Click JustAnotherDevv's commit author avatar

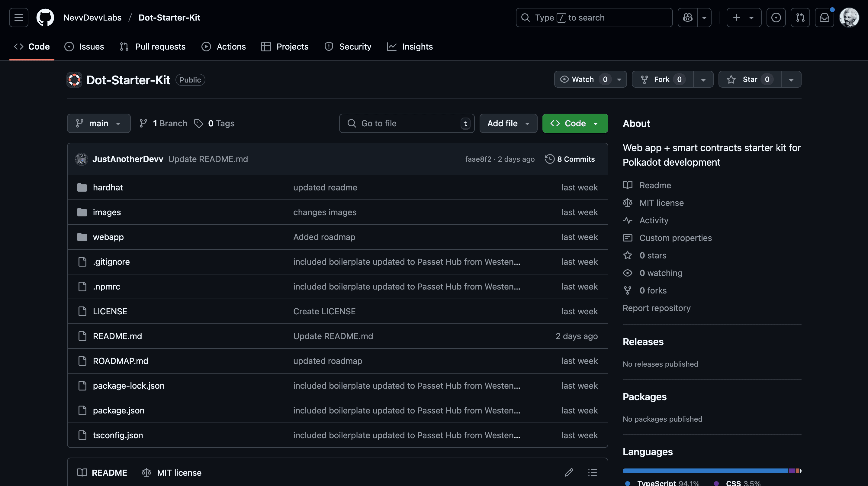pyautogui.click(x=82, y=159)
